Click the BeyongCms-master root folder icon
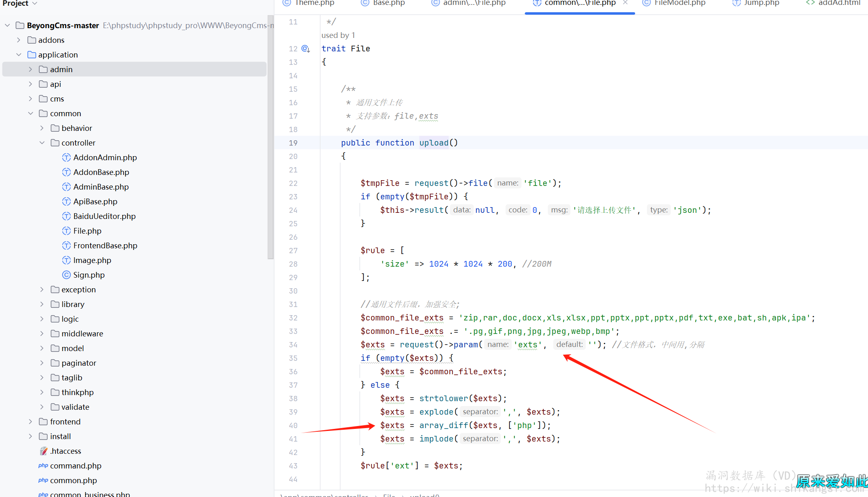 pyautogui.click(x=20, y=25)
